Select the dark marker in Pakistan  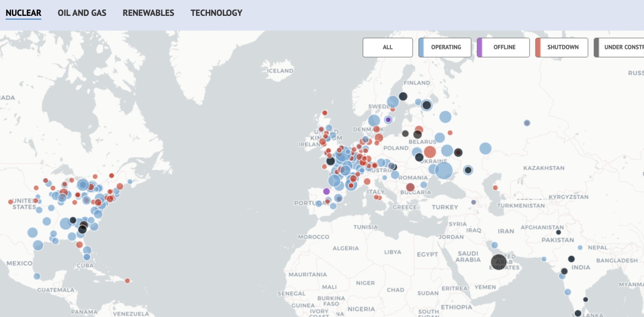point(558,232)
